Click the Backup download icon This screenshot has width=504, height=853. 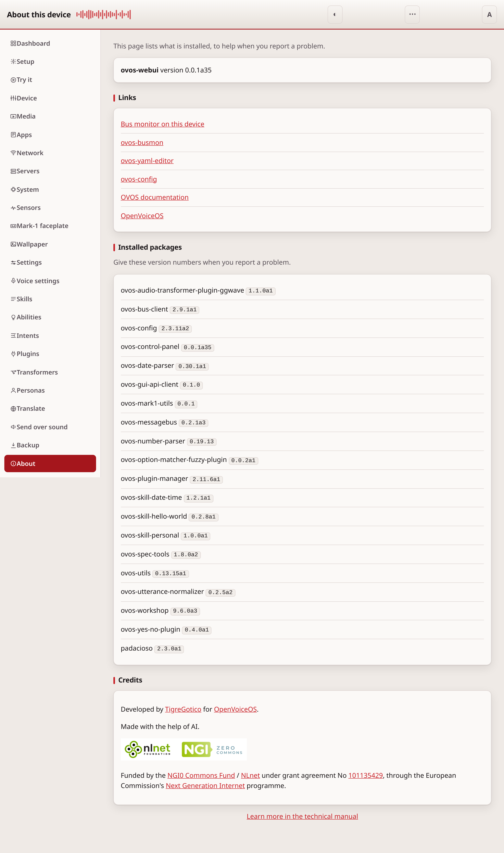pos(13,445)
